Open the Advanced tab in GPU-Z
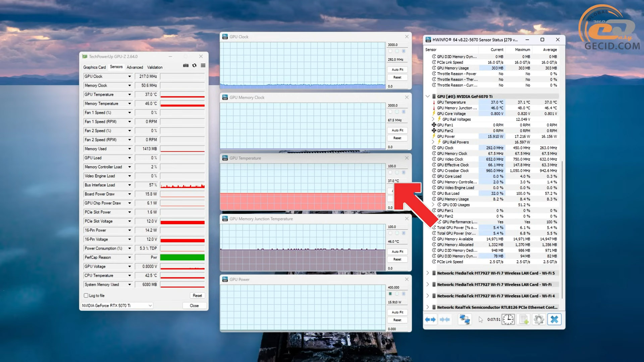The height and width of the screenshot is (362, 644). point(135,67)
